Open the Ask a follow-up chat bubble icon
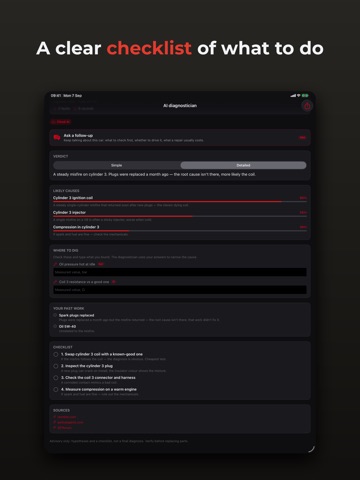The image size is (360, 480). (57, 137)
